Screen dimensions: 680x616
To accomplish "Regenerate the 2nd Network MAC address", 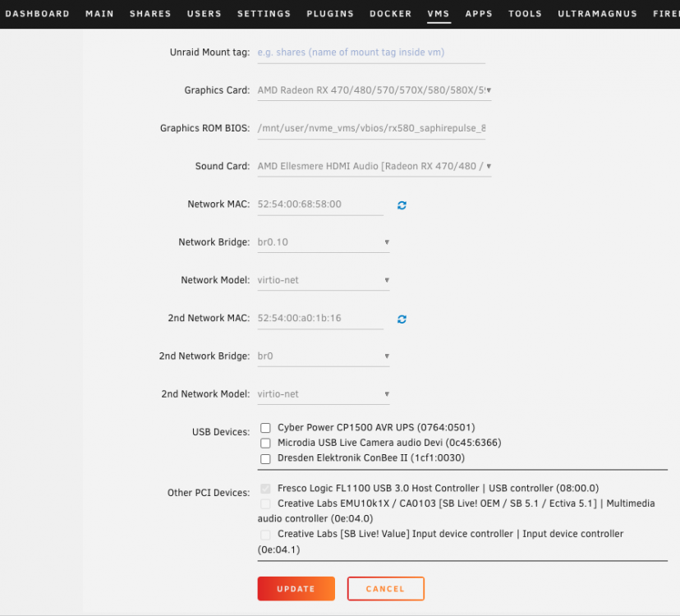I will point(402,319).
